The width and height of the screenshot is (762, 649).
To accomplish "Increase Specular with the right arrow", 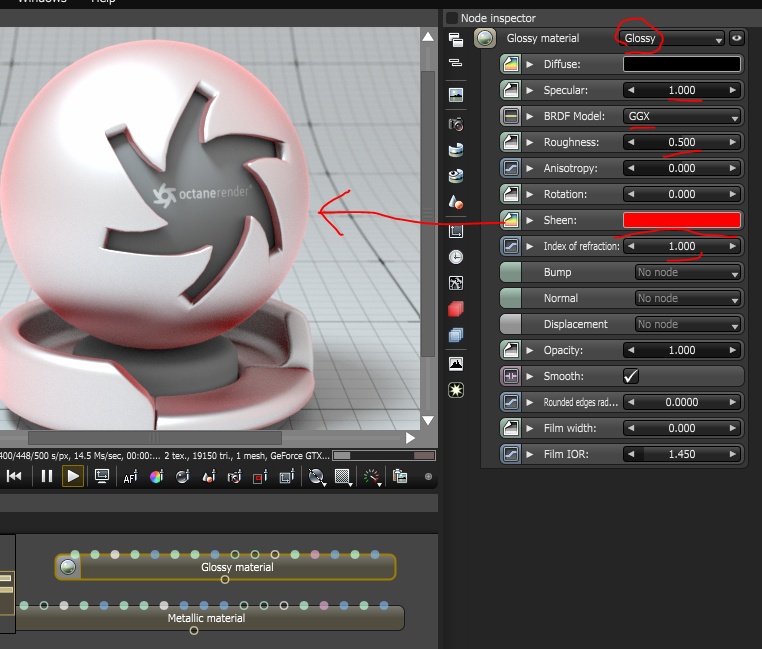I will click(733, 90).
